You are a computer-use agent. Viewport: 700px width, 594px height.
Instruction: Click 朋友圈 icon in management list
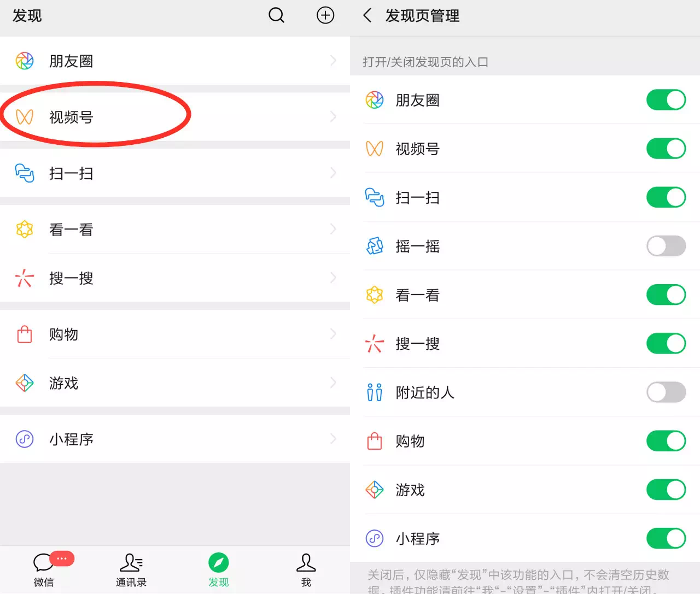[375, 100]
